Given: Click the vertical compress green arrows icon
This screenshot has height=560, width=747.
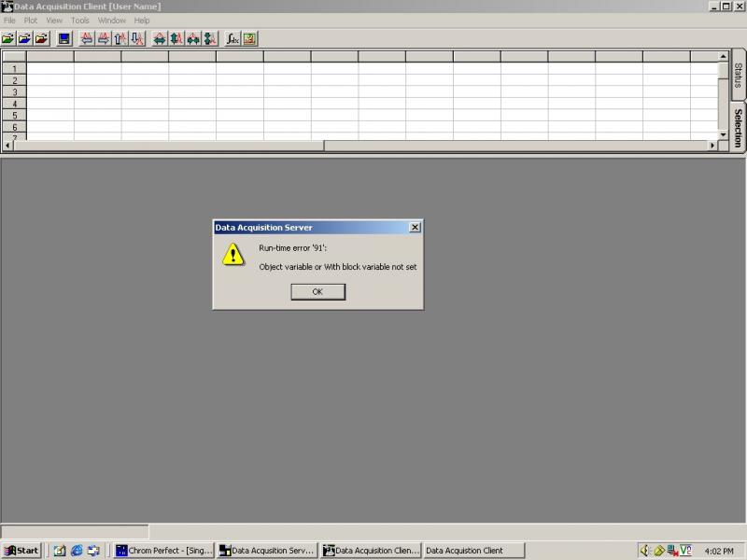Looking at the screenshot, I should [210, 38].
